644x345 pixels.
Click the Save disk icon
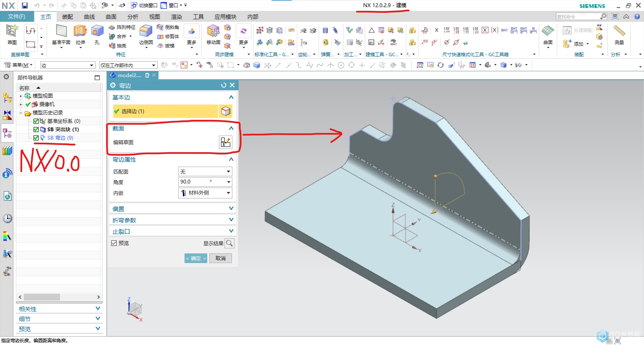(24, 5)
